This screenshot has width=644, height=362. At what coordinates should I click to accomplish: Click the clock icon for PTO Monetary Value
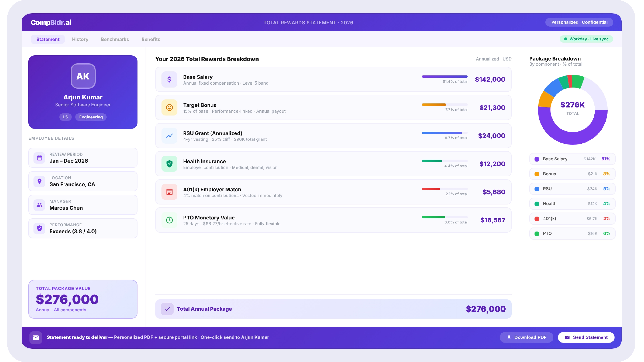[169, 220]
